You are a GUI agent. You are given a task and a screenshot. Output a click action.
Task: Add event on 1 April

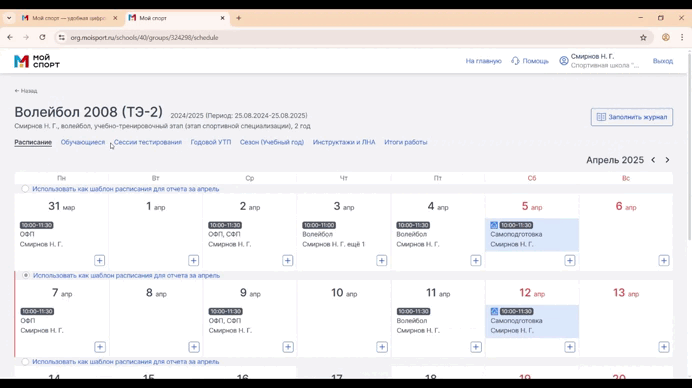pos(193,260)
